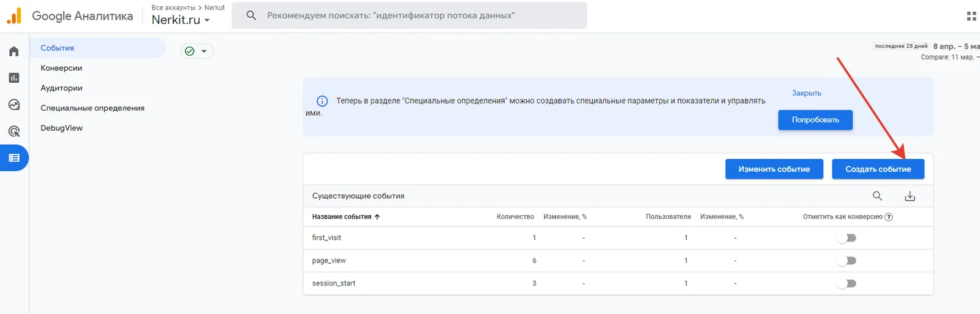The image size is (980, 314).
Task: Click the first_visit event name
Action: (x=326, y=238)
